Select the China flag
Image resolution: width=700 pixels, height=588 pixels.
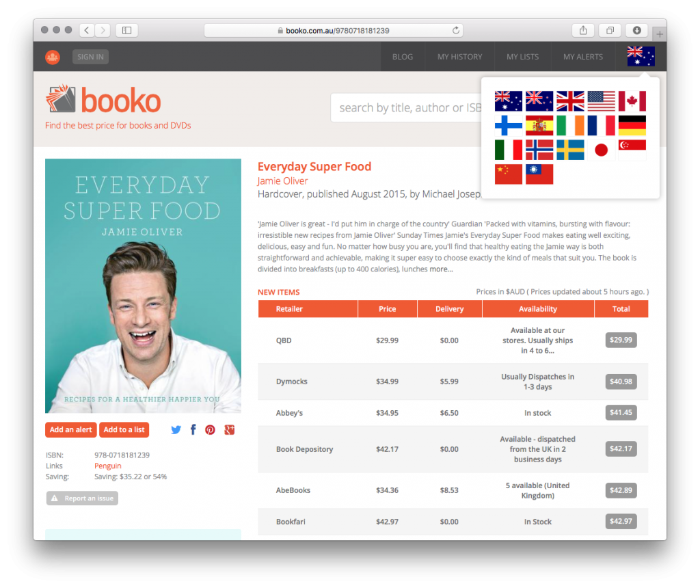coord(509,174)
